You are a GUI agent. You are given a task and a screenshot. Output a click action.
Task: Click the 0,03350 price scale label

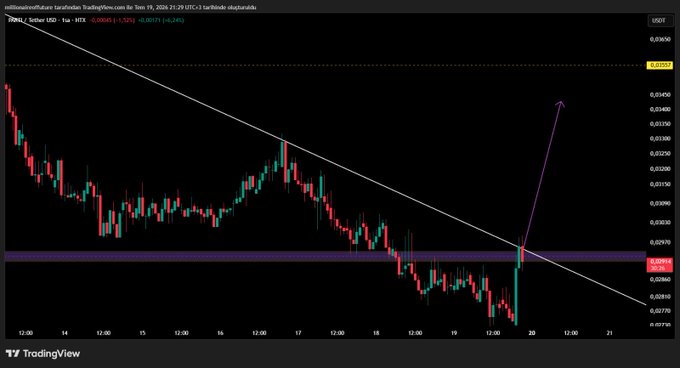[x=660, y=124]
